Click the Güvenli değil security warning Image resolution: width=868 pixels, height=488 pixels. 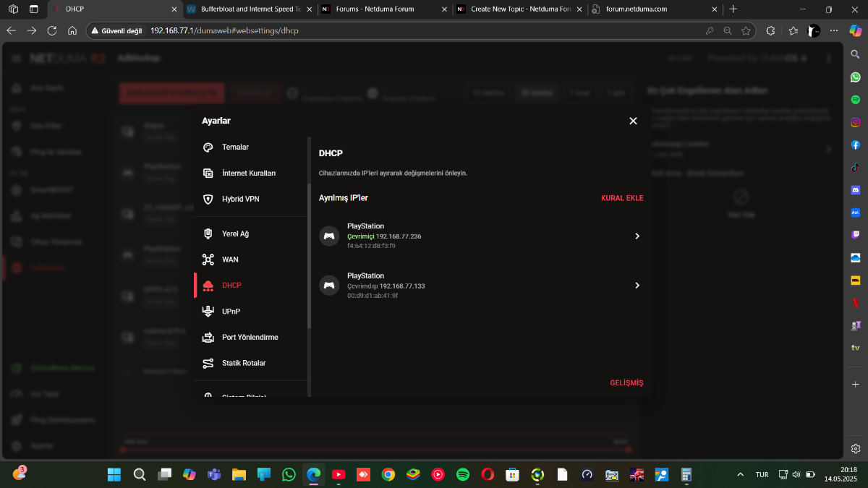coord(117,31)
